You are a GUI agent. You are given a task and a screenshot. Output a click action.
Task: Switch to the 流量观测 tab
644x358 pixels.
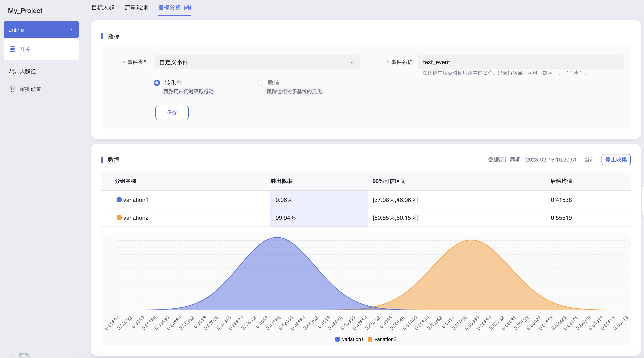point(136,8)
